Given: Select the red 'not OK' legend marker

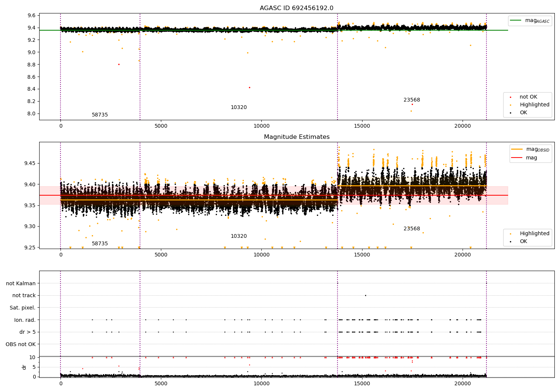Looking at the screenshot, I should click(510, 97).
